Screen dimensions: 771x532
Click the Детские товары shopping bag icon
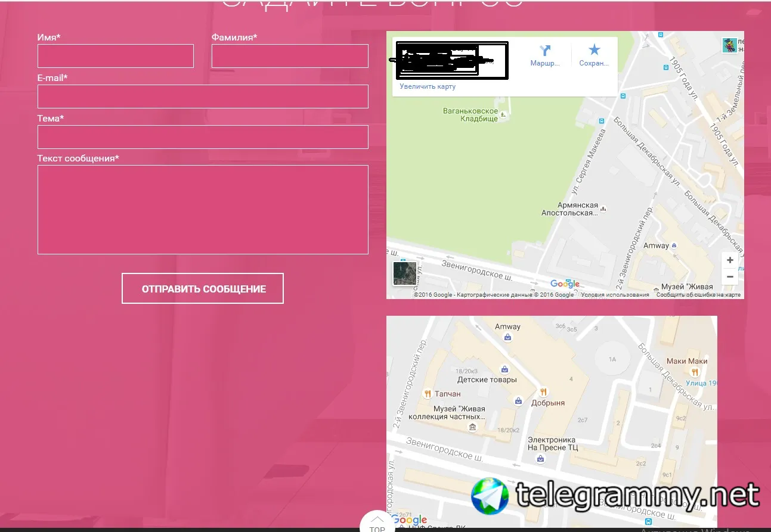(504, 369)
